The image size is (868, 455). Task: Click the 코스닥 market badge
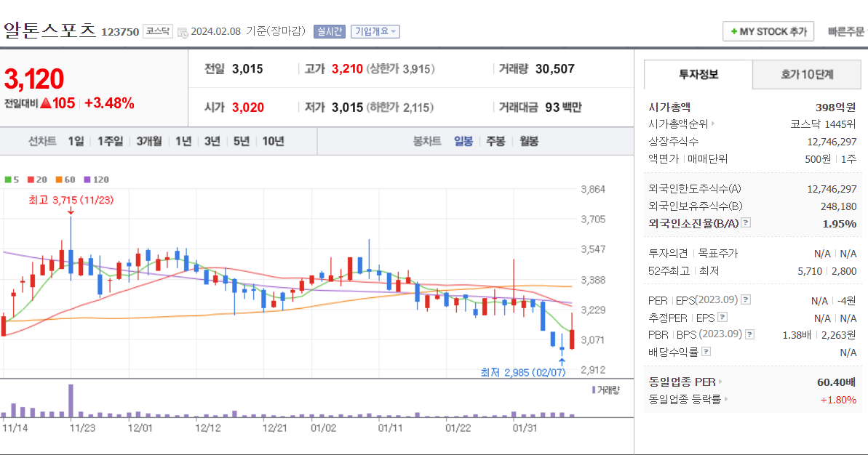158,31
